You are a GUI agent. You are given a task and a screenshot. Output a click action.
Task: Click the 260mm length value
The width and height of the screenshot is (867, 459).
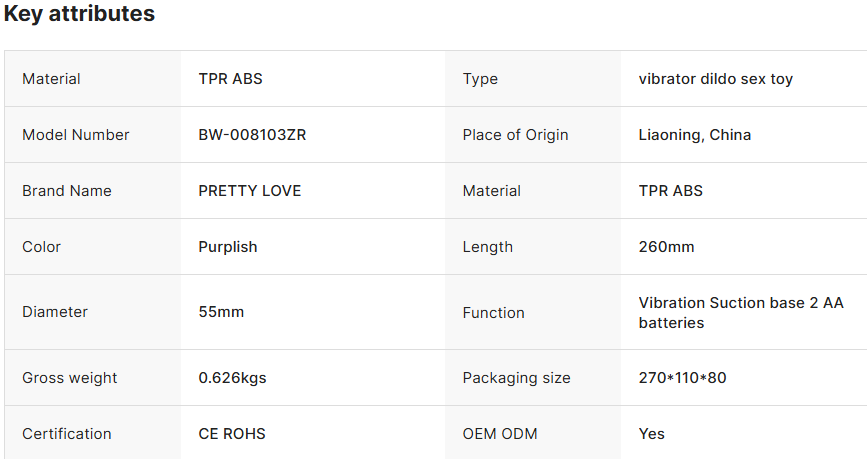pos(666,247)
